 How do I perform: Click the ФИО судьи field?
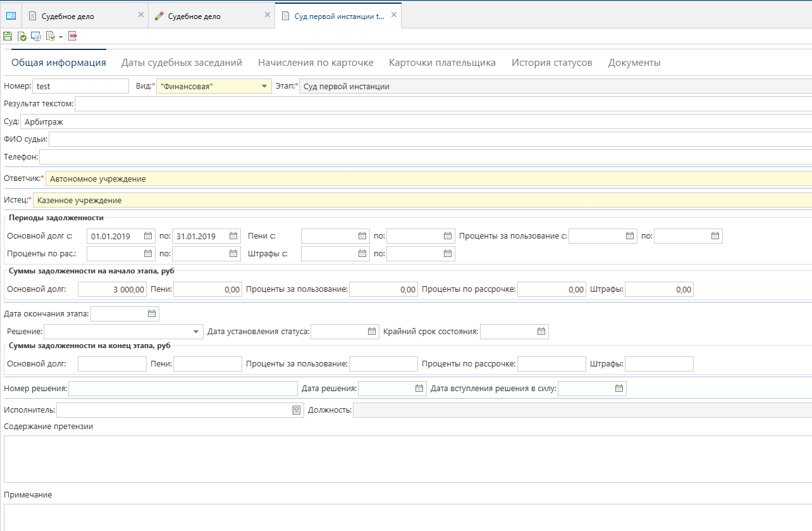tap(430, 139)
